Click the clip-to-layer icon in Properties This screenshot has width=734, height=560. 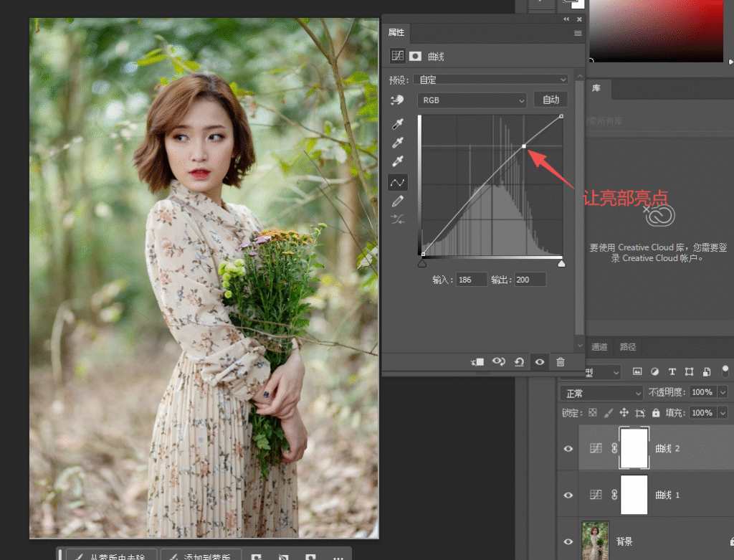477,362
